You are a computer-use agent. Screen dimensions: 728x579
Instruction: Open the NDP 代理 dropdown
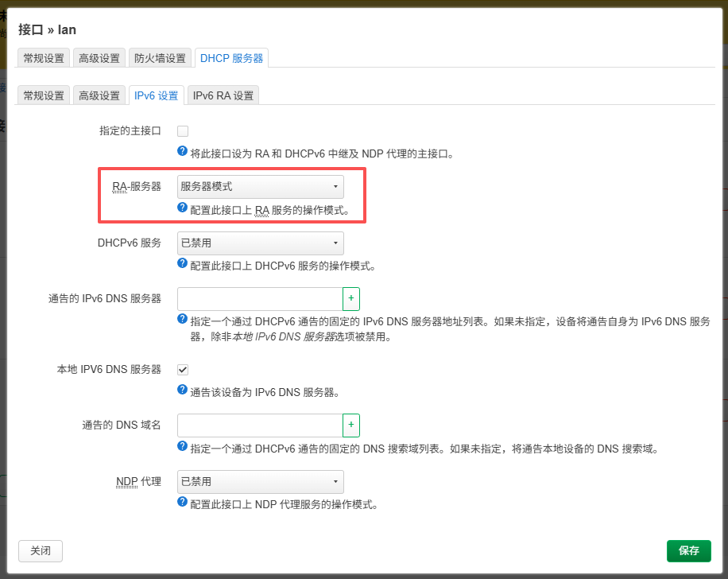point(260,481)
